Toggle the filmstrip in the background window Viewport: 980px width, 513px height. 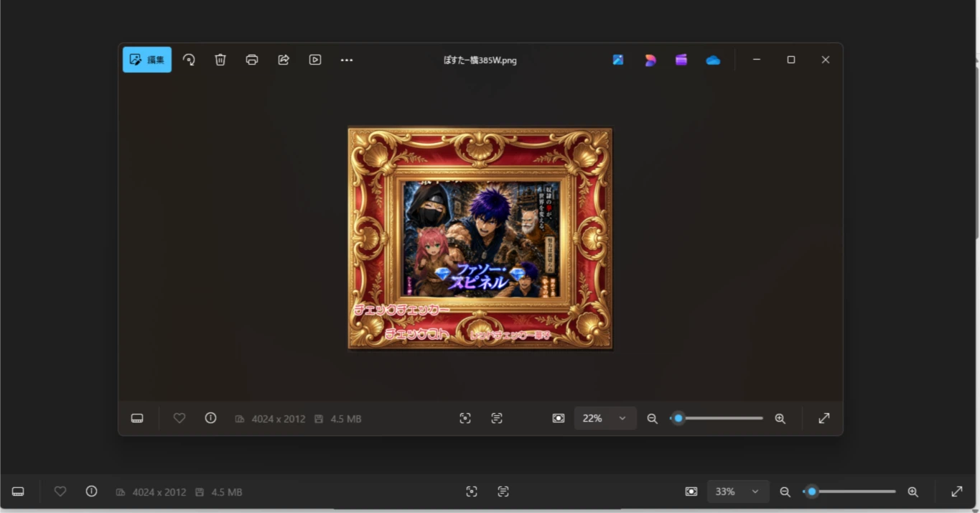click(18, 491)
